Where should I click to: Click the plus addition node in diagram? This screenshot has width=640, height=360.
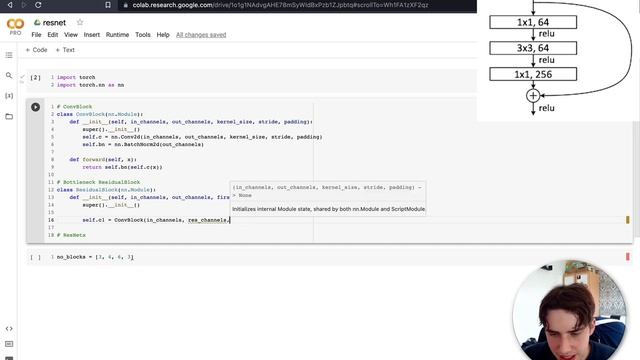(x=533, y=96)
